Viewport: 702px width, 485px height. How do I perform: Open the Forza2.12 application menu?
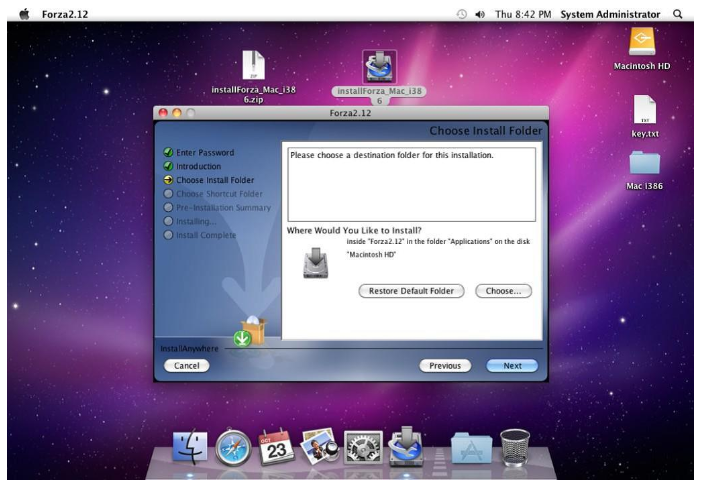click(65, 14)
